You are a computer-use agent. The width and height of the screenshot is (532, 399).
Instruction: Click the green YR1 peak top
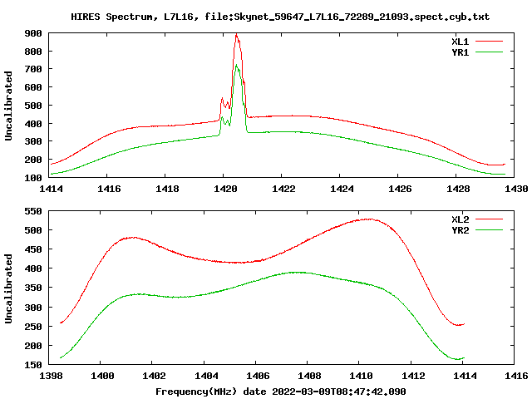point(236,66)
